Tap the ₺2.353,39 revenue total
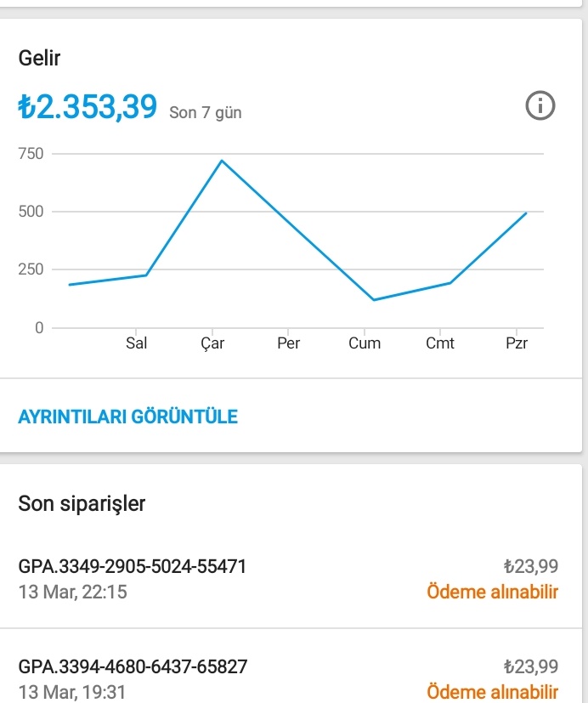Viewport: 588px width, 703px height. pos(88,107)
